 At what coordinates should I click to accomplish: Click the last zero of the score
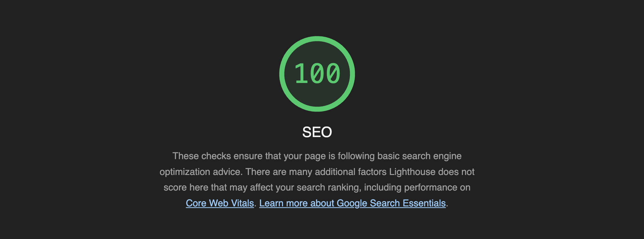[333, 74]
